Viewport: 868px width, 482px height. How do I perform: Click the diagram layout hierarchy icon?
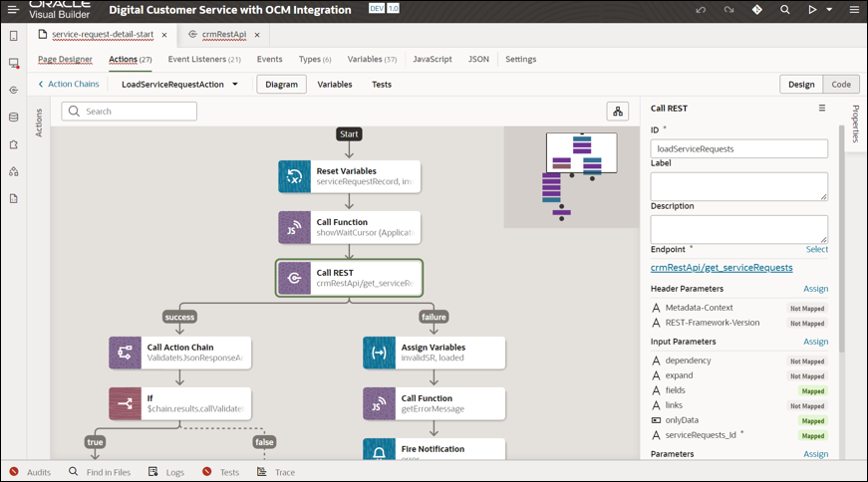tap(618, 112)
